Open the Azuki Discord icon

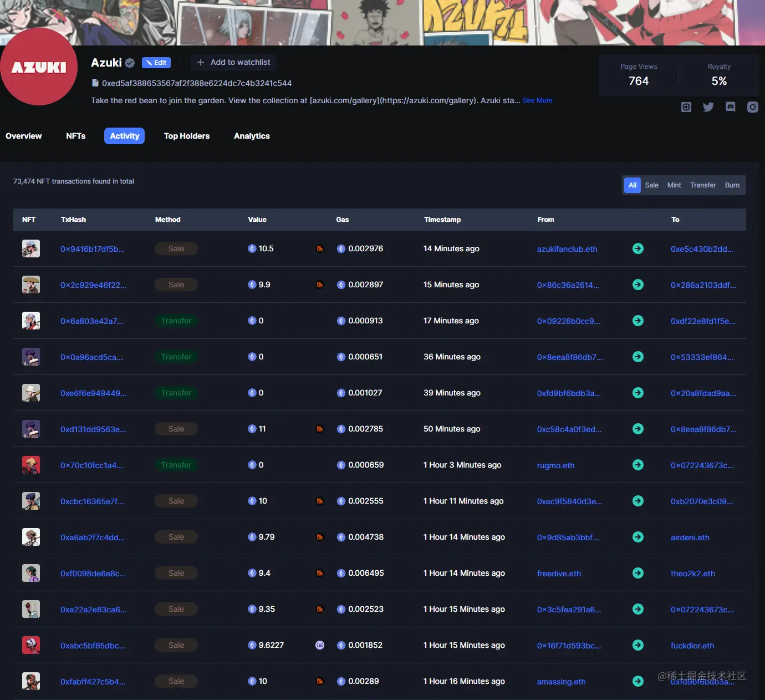(x=731, y=107)
